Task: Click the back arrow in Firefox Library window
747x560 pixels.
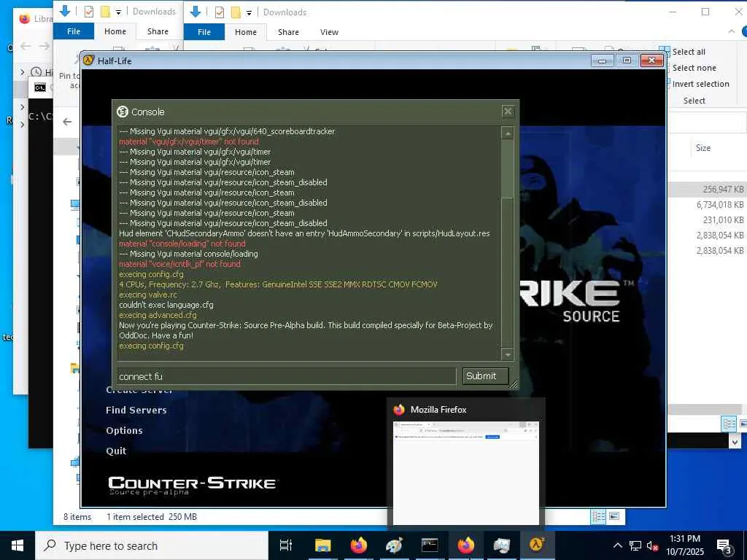Action: click(x=26, y=46)
